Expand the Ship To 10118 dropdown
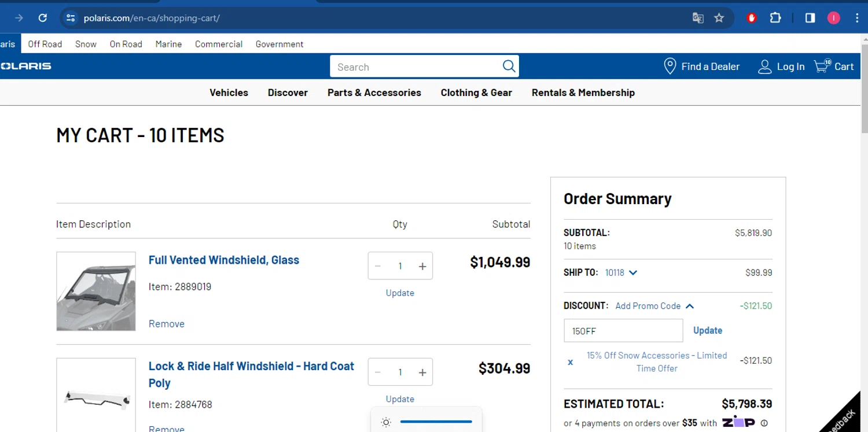Image resolution: width=868 pixels, height=432 pixels. (x=621, y=272)
